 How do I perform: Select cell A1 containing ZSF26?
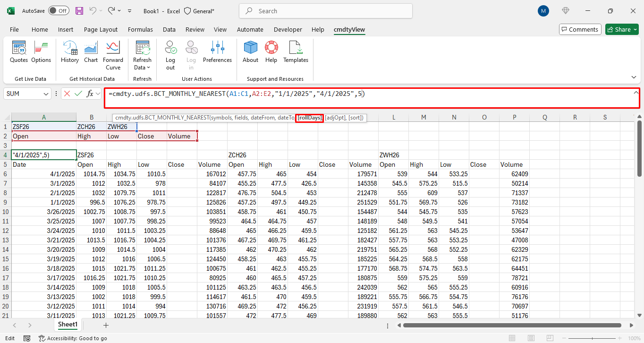pyautogui.click(x=44, y=127)
